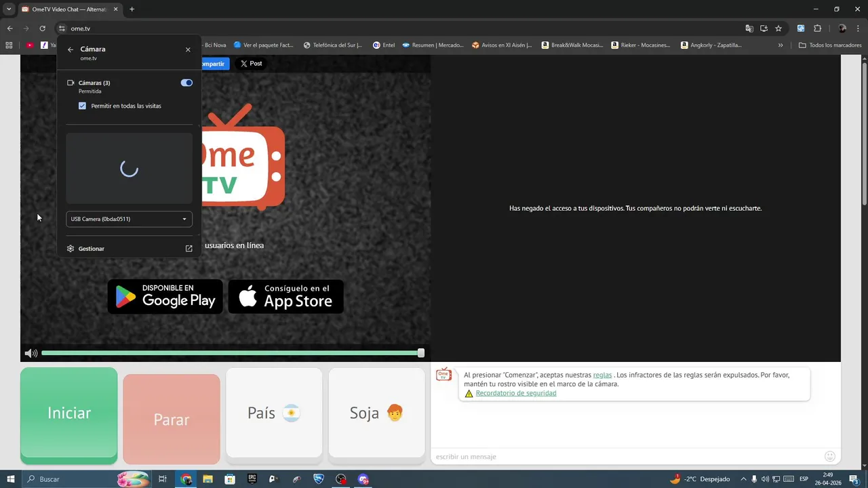868x488 pixels.
Task: Open the Chrome three-dot menu
Action: point(859,28)
